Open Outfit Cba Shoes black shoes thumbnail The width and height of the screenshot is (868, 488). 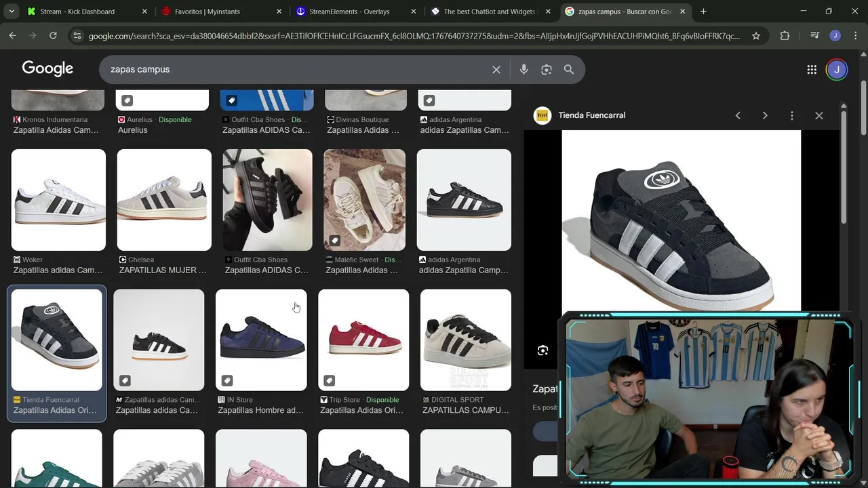pos(268,200)
